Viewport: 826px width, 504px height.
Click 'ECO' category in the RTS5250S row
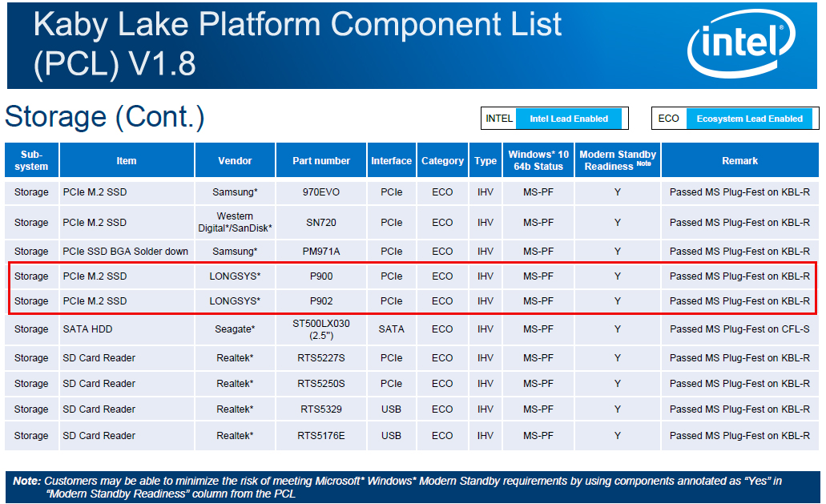click(x=442, y=383)
